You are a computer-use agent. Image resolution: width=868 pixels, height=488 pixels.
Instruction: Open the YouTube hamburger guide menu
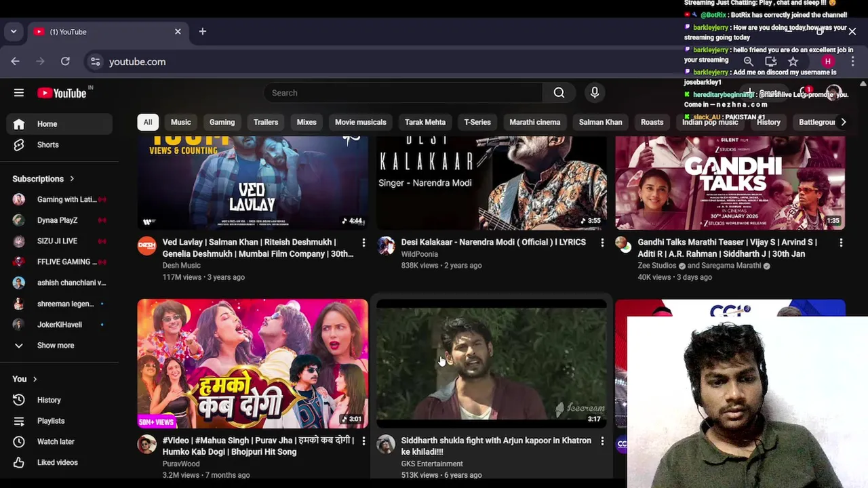point(19,93)
